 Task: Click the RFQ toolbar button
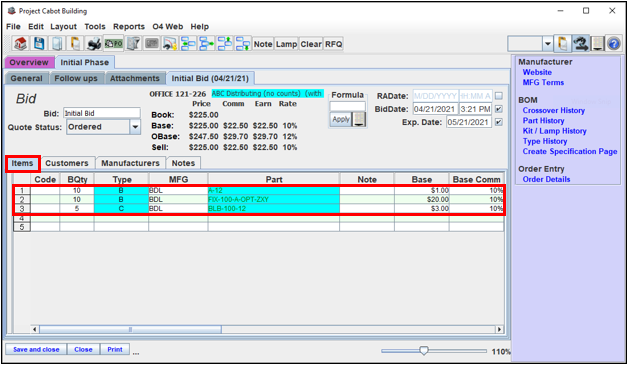coord(334,44)
